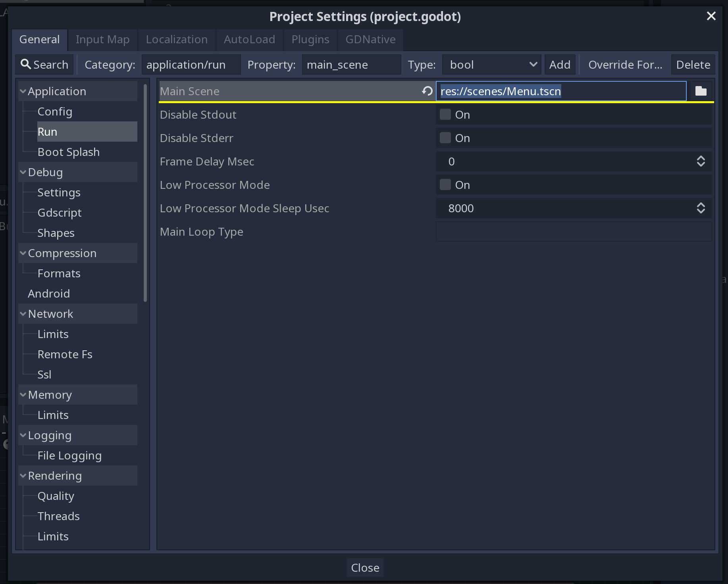
Task: Click the Add property button
Action: coord(559,64)
